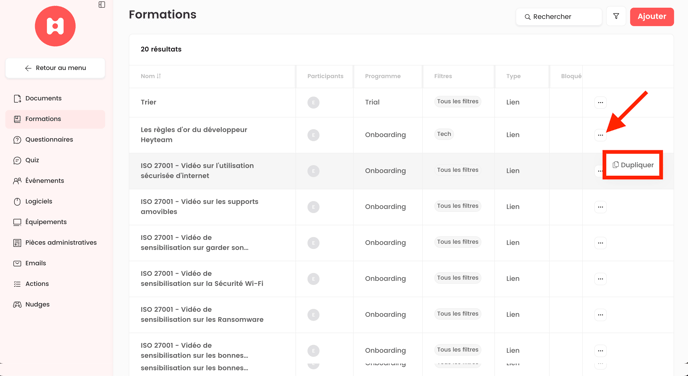The image size is (688, 376).
Task: Open sensibilisation sur la Sécurité Wi-Fi
Action: click(202, 279)
